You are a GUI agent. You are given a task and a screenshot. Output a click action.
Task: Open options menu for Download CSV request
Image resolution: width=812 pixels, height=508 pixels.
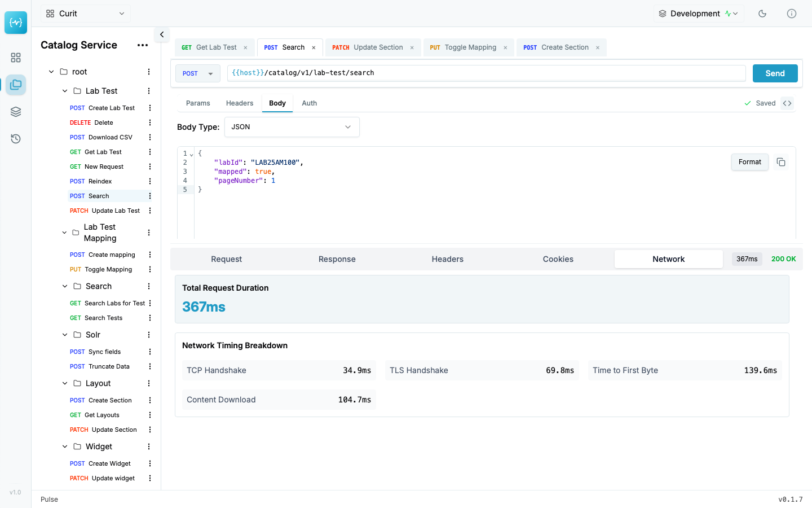tap(150, 137)
